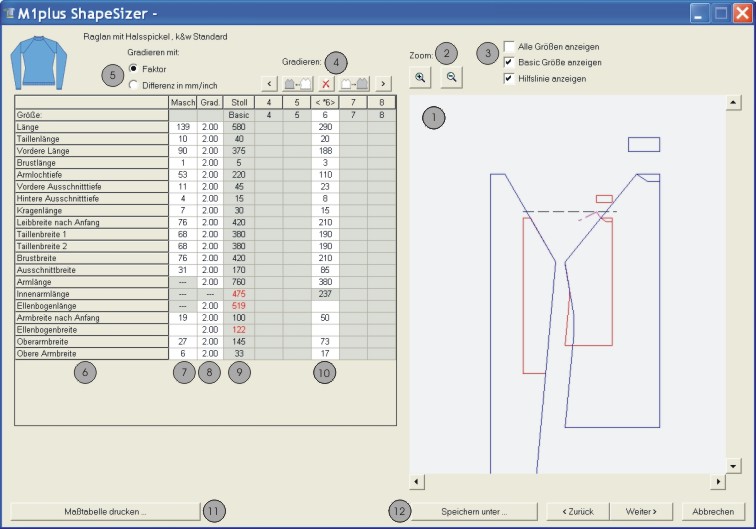Go back using the Zurück button
The image size is (756, 529).
[578, 511]
